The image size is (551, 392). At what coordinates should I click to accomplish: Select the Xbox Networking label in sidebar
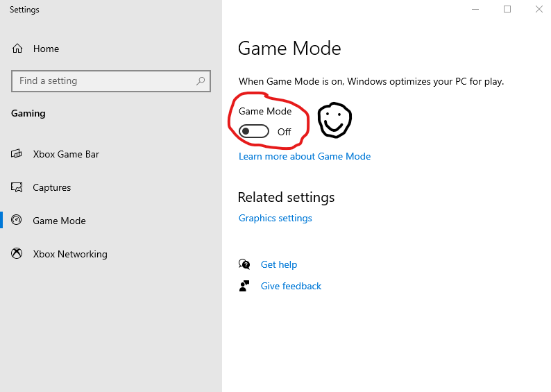(x=70, y=254)
